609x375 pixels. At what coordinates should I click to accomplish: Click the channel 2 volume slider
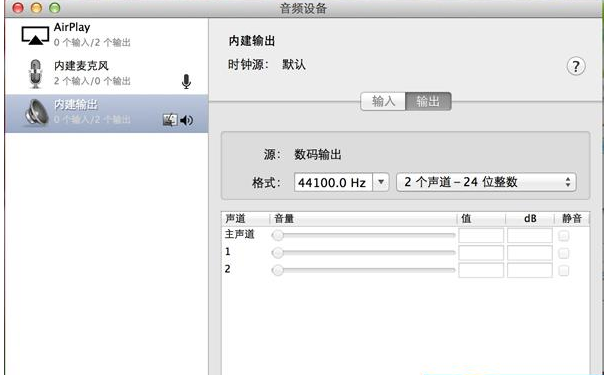(x=363, y=270)
